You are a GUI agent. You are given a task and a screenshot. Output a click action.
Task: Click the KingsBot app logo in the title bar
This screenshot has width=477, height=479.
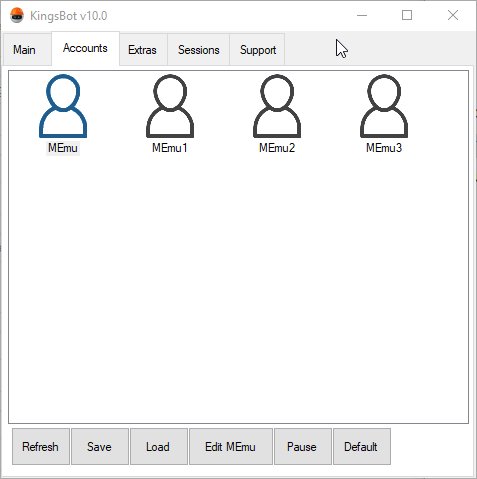pyautogui.click(x=17, y=15)
